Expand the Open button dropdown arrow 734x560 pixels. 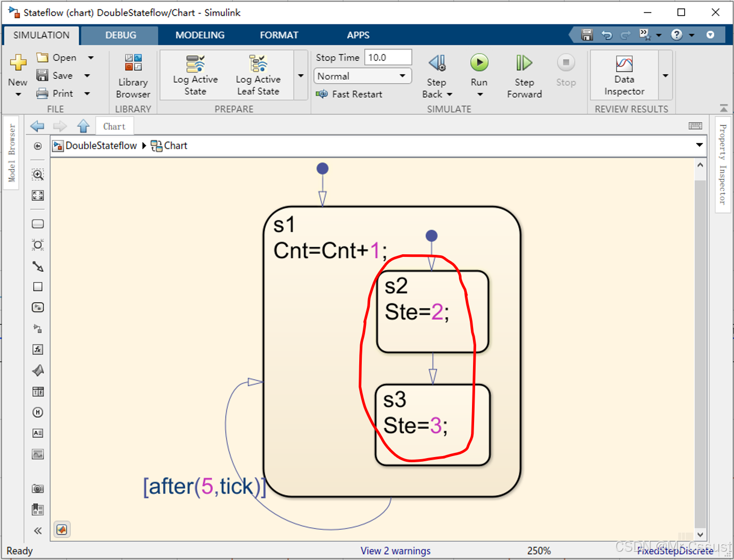click(x=91, y=58)
